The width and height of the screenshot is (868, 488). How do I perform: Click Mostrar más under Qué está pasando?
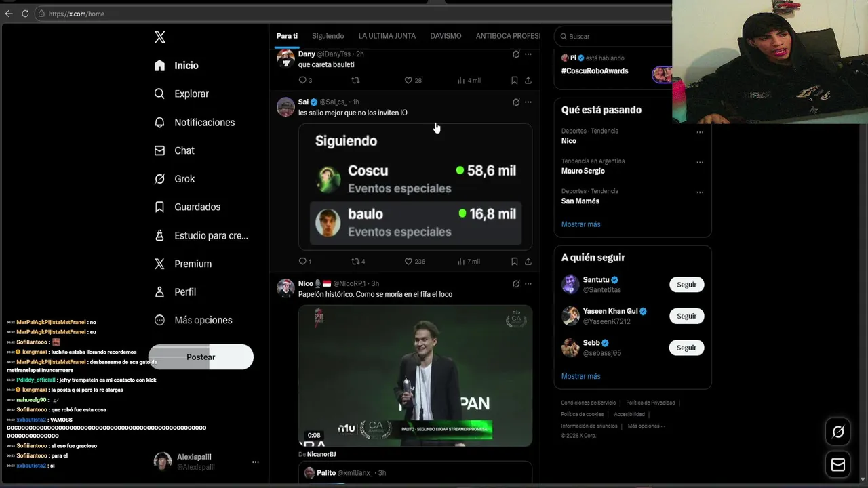[581, 224]
